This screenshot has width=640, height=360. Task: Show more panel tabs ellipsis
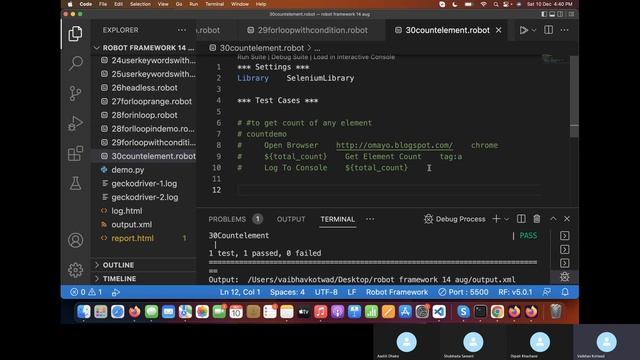click(370, 219)
